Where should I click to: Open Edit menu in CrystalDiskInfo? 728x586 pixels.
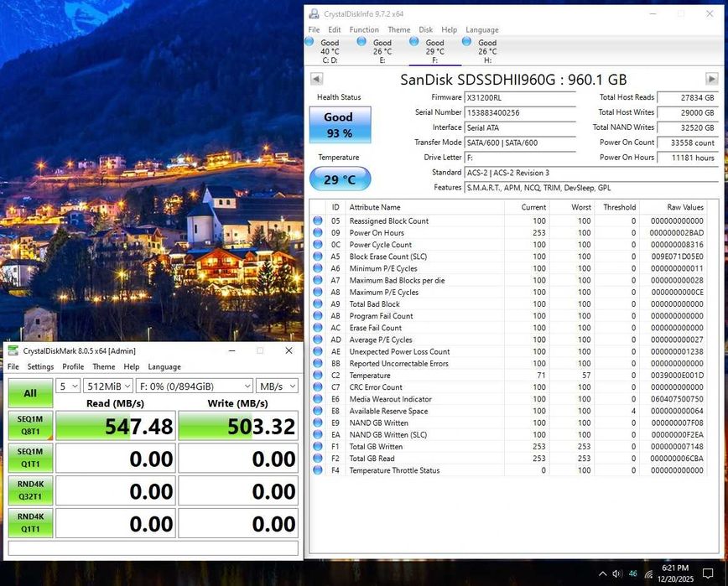point(335,29)
